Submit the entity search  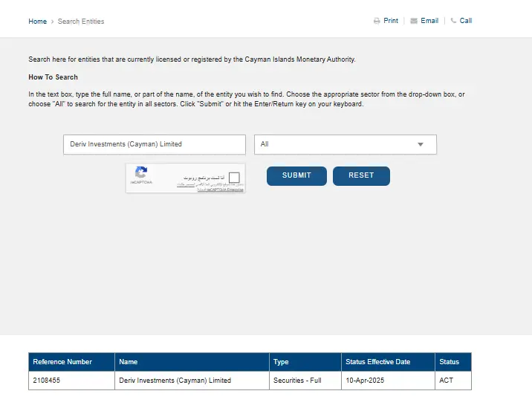point(296,175)
